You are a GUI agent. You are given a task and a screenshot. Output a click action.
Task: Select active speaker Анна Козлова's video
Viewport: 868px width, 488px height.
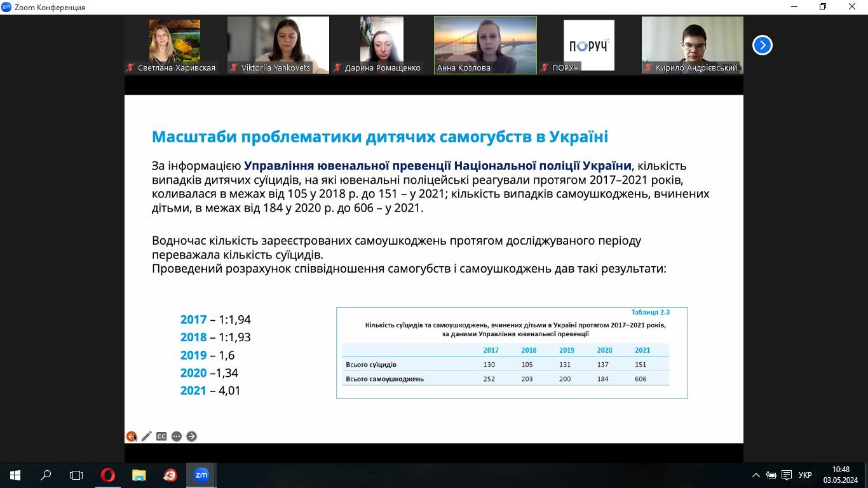(x=485, y=44)
